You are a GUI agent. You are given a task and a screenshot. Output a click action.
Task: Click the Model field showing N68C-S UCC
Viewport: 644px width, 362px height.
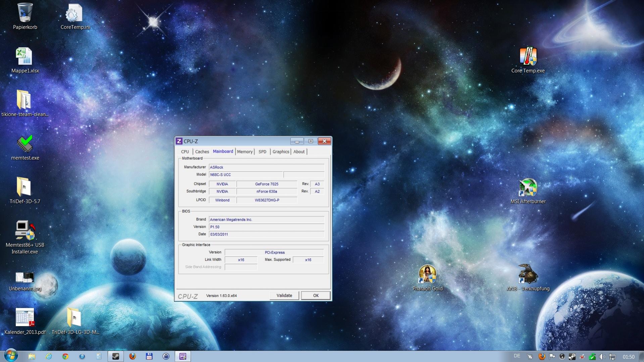pyautogui.click(x=246, y=174)
